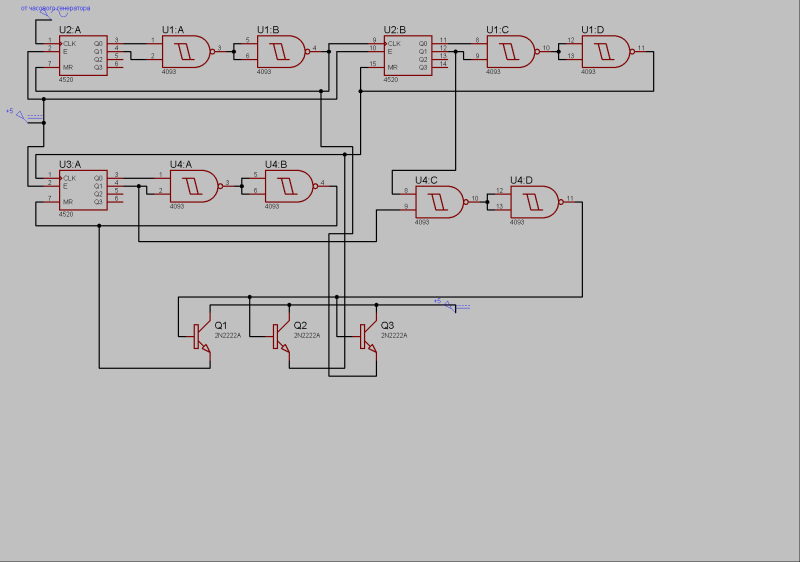Select the U4:D NAND gate symbol
The image size is (800, 562).
click(536, 202)
